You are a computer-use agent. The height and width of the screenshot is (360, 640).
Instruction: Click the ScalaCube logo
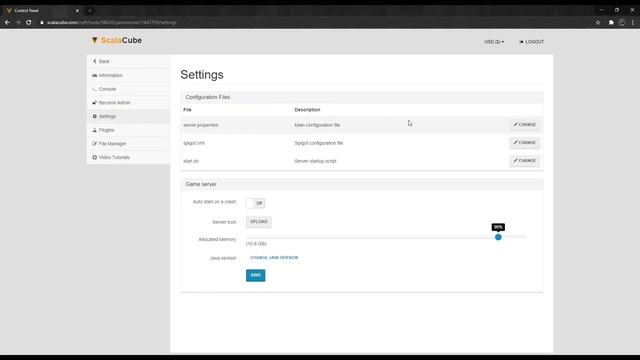coord(117,40)
